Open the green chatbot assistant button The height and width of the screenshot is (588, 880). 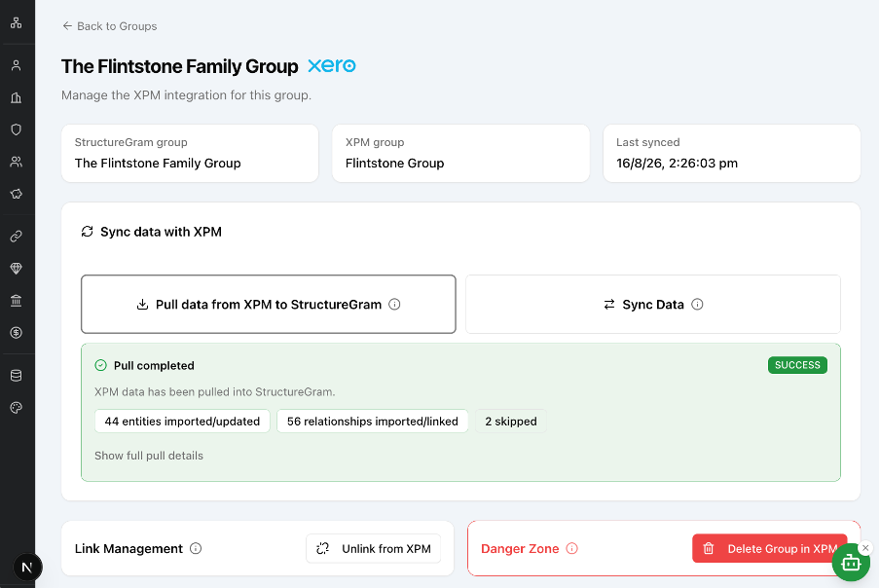851,562
